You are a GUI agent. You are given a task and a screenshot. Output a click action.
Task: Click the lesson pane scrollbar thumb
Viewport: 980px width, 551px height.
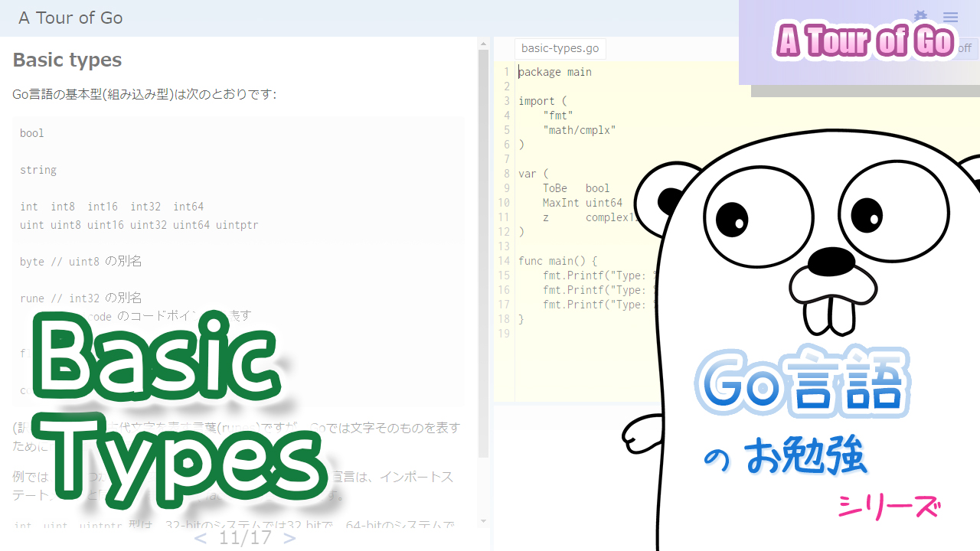[483, 253]
